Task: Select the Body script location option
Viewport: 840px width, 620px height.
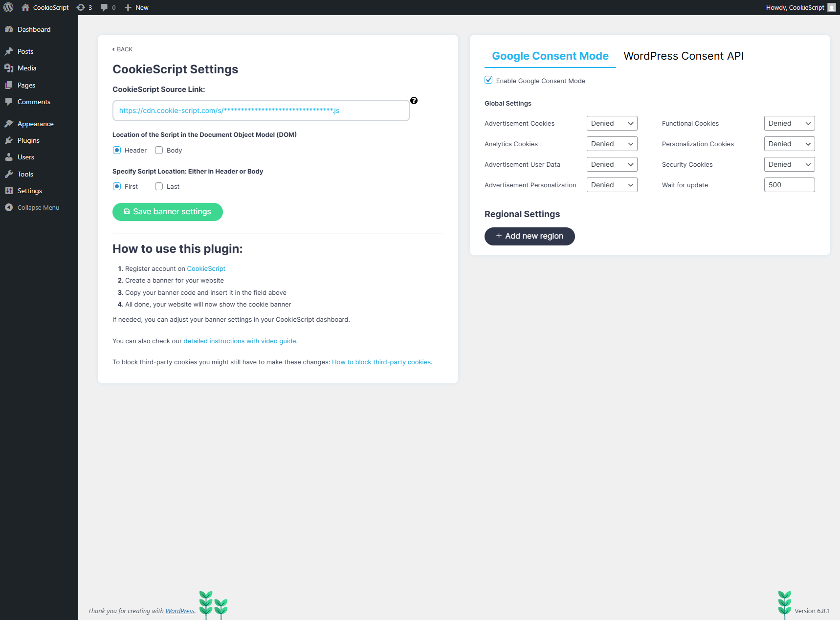Action: [x=159, y=150]
